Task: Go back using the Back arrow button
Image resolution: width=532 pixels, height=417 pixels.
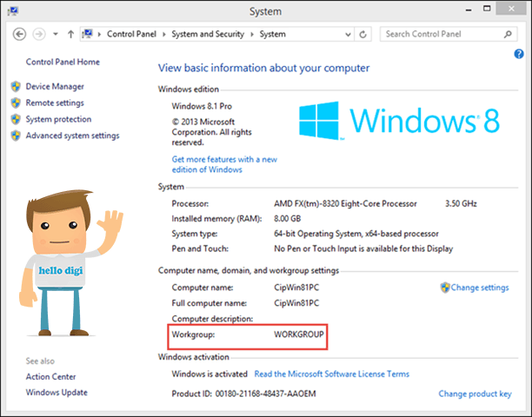Action: tap(19, 34)
